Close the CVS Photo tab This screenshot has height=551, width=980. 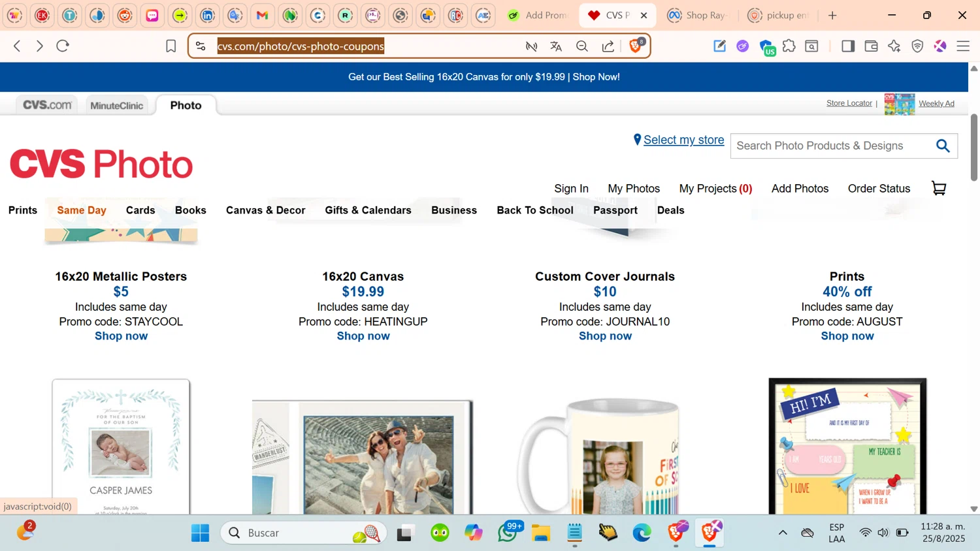pyautogui.click(x=644, y=15)
